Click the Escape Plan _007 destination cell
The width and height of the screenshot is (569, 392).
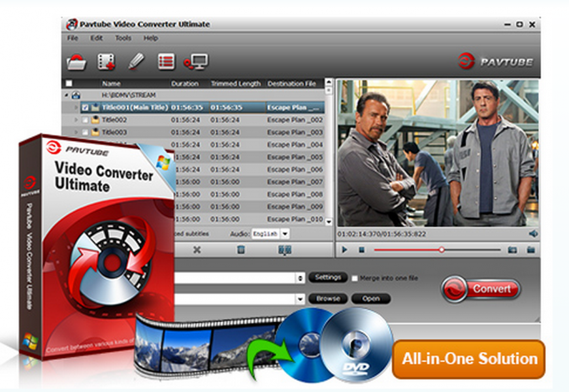pyautogui.click(x=295, y=182)
